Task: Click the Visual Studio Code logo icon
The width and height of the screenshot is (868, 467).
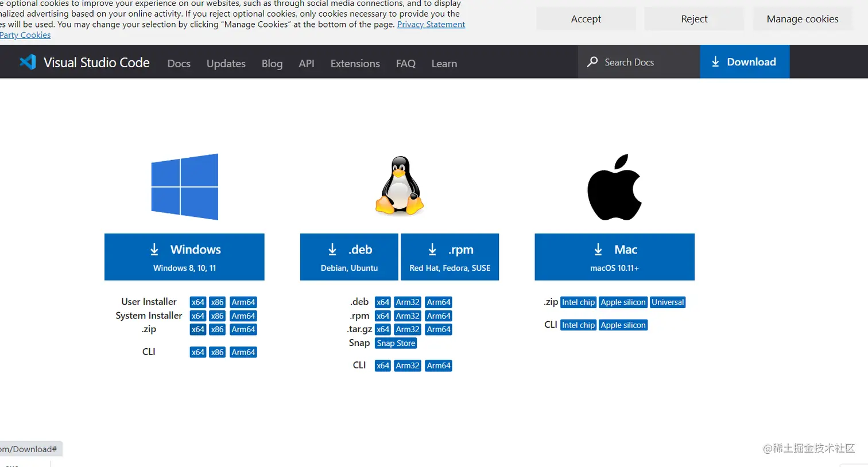Action: tap(28, 62)
